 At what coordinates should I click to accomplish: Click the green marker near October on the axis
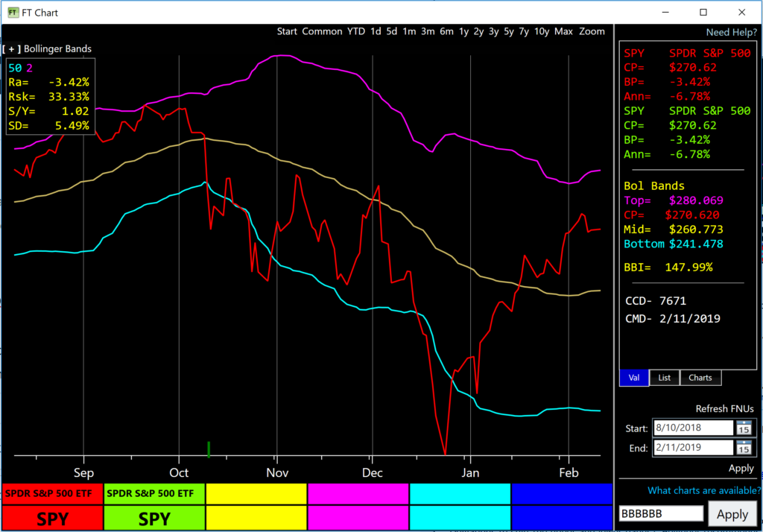coord(209,450)
